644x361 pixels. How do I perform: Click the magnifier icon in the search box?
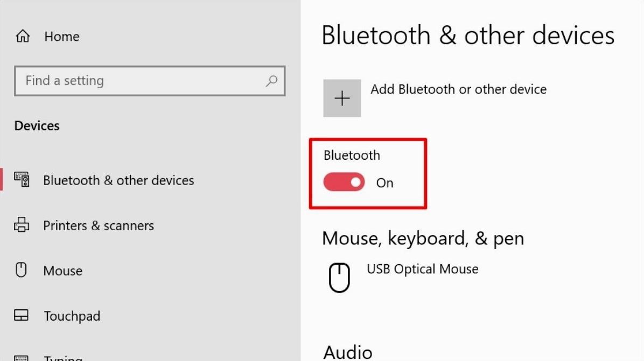point(272,81)
